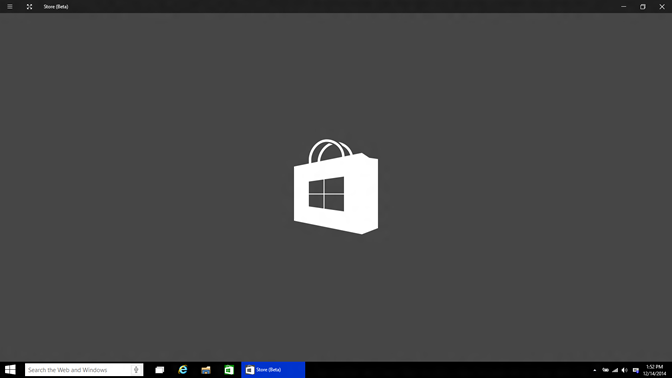The height and width of the screenshot is (378, 672).
Task: Open the green Store icon on the taskbar
Action: pos(229,369)
